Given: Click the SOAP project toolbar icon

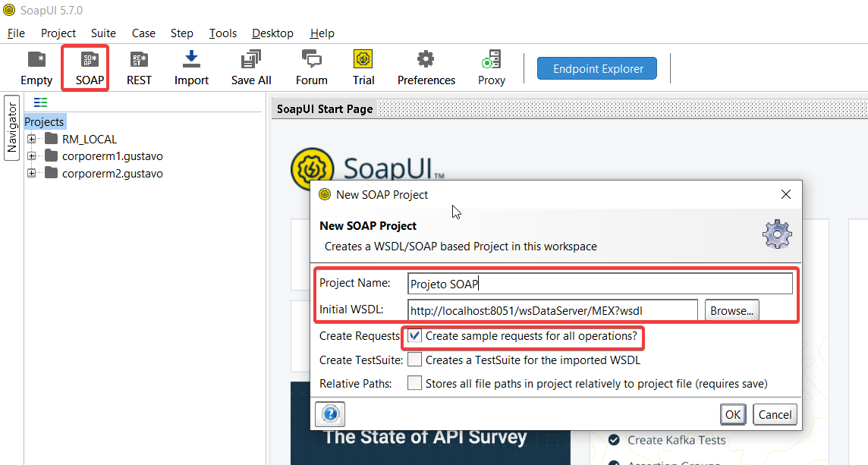Looking at the screenshot, I should tap(90, 68).
